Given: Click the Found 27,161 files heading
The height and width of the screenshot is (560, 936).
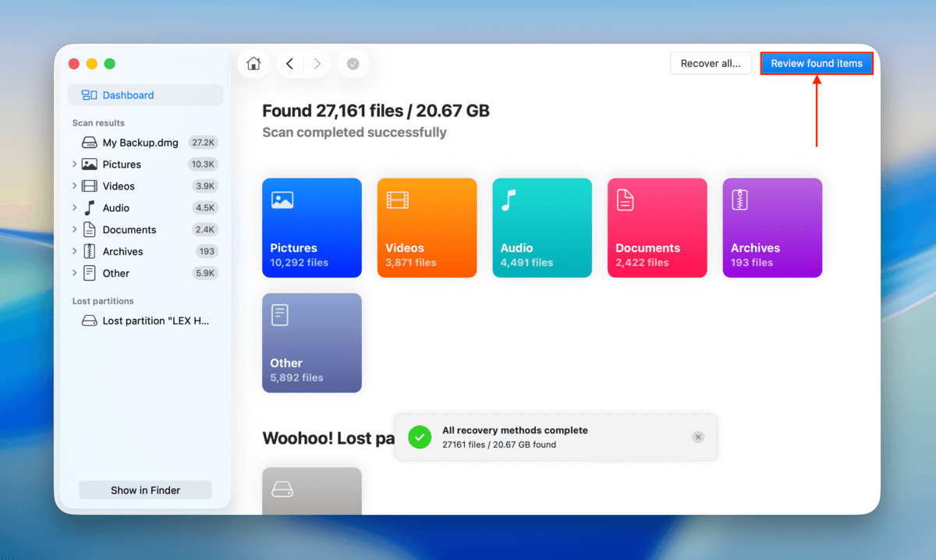Looking at the screenshot, I should 376,111.
